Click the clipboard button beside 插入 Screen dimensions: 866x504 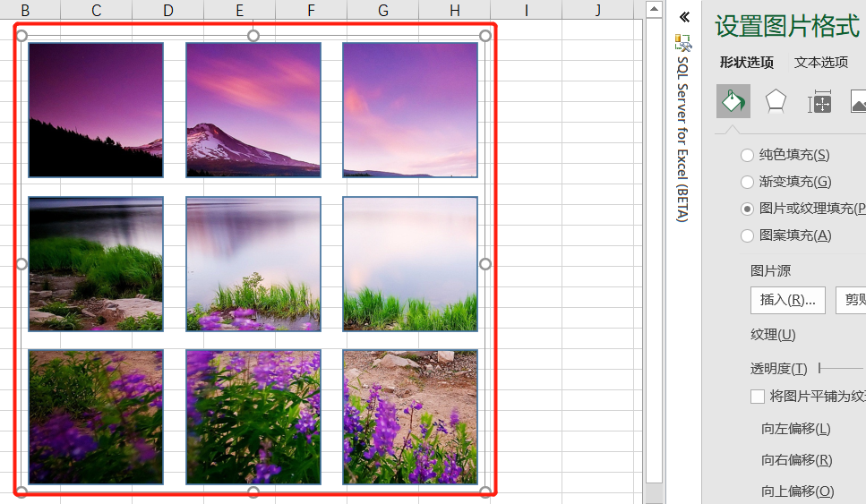point(851,300)
